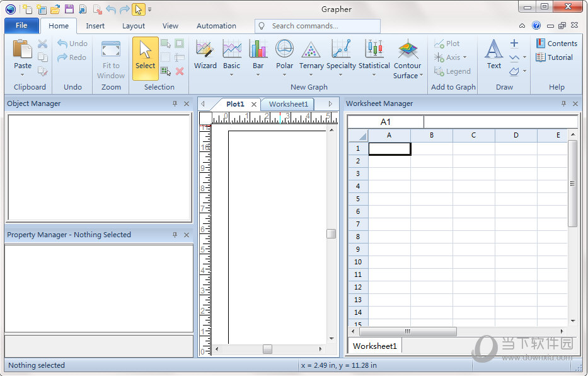Switch to the Insert ribbon tab
588x376 pixels.
click(95, 26)
